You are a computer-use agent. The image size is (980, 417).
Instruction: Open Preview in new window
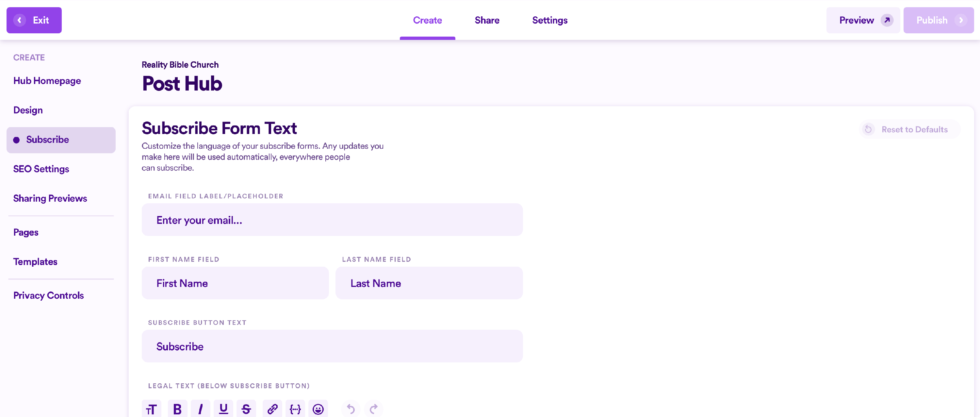coord(863,20)
